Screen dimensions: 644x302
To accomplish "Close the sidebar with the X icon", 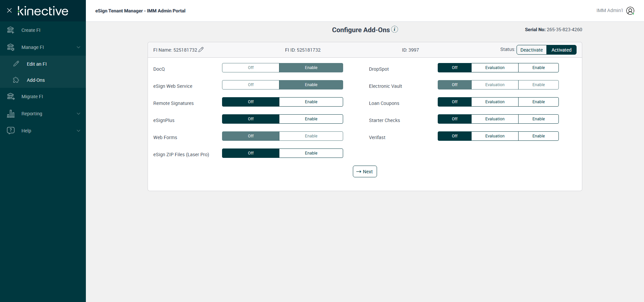I will point(9,10).
